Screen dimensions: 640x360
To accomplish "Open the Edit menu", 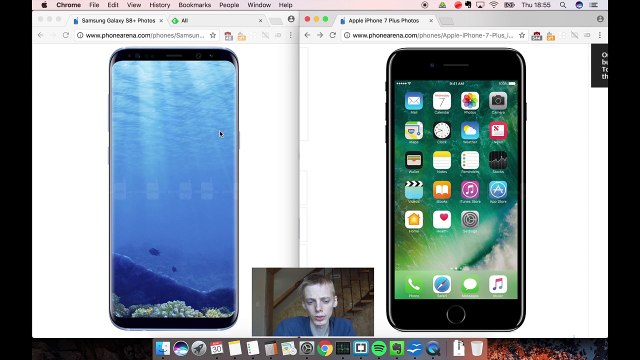I will 113,5.
